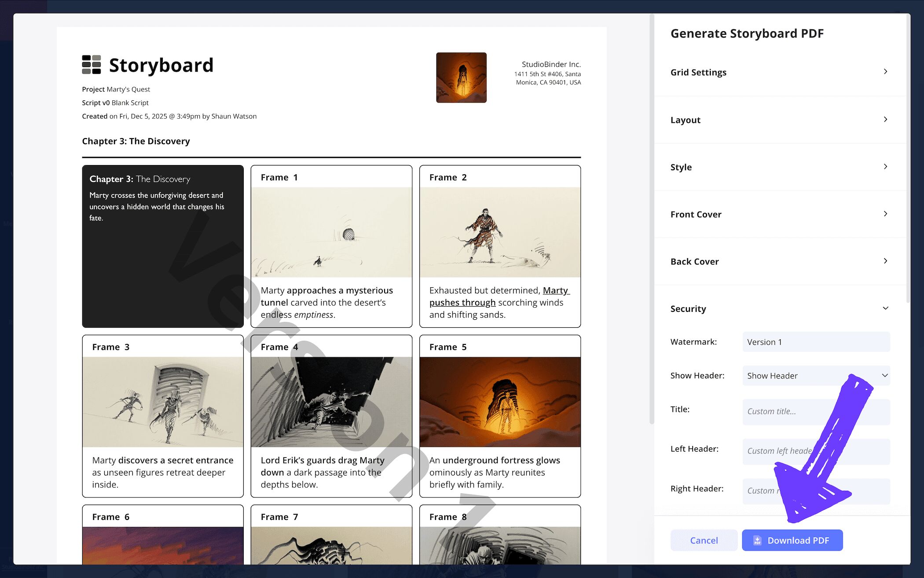This screenshot has height=578, width=924.
Task: Click the Download PDF button
Action: (792, 540)
